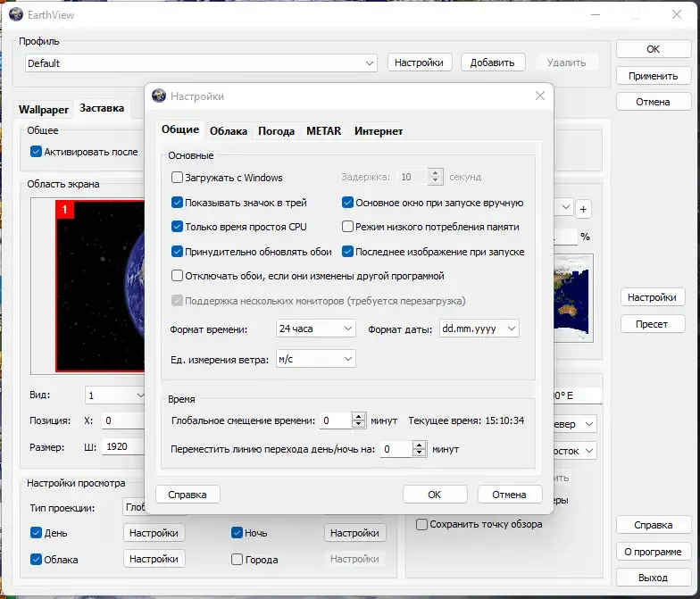Click the Добавить profile button
The height and width of the screenshot is (599, 700).
(493, 62)
